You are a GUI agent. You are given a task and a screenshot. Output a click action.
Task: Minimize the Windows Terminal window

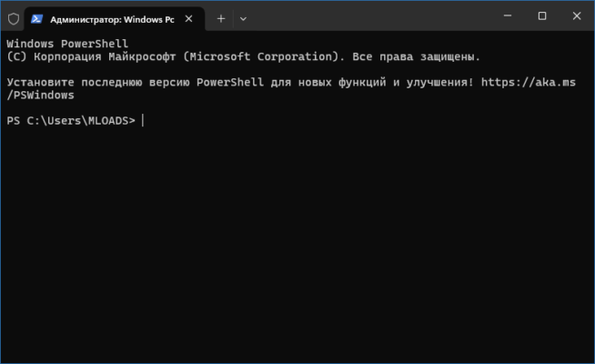[508, 15]
